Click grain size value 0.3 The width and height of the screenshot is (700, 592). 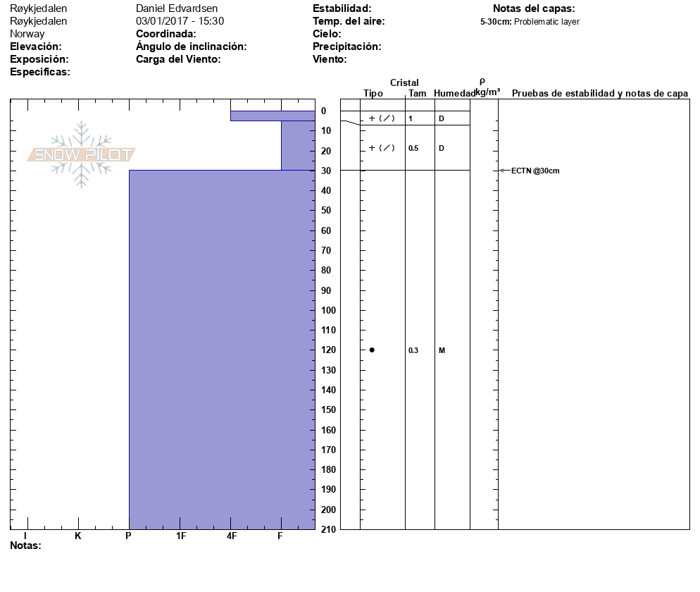coord(413,350)
